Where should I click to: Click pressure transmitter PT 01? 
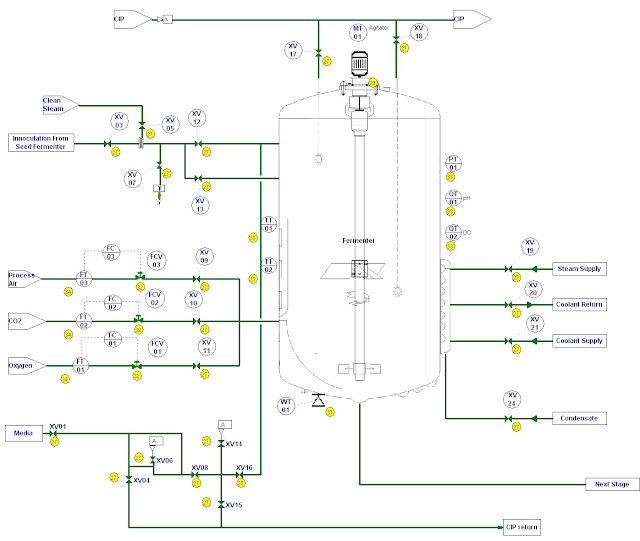453,163
